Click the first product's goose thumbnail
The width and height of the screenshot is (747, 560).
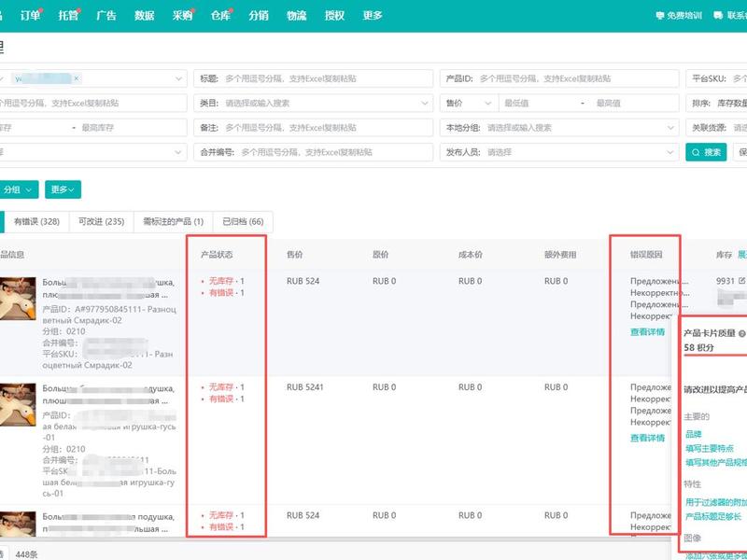click(x=18, y=299)
